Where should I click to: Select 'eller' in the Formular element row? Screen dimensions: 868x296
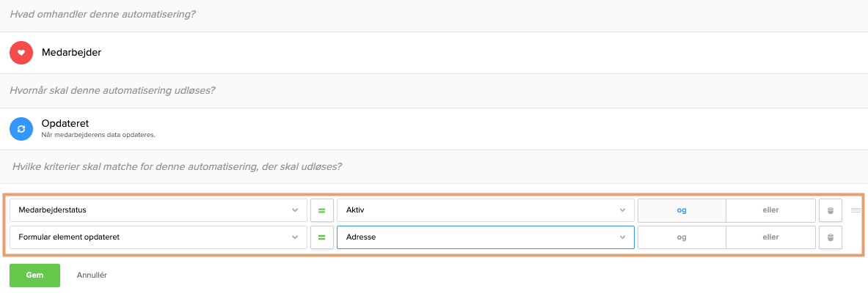point(770,237)
